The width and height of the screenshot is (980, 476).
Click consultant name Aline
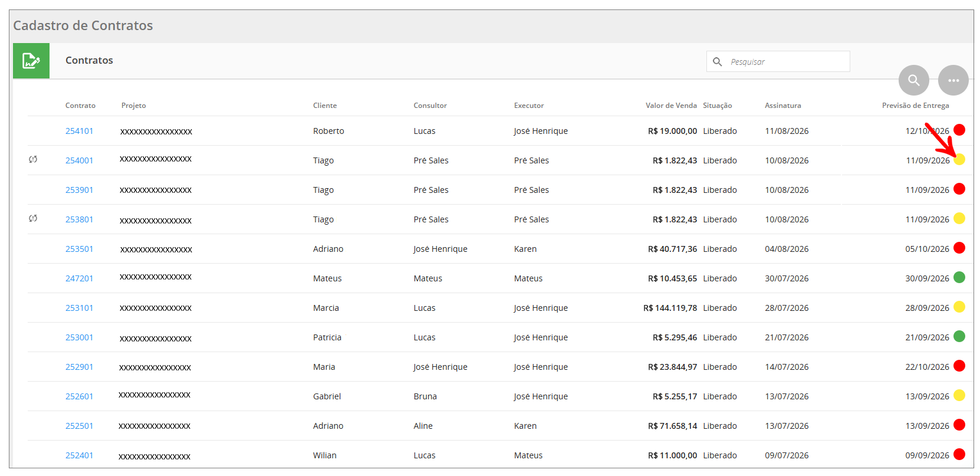pos(423,426)
